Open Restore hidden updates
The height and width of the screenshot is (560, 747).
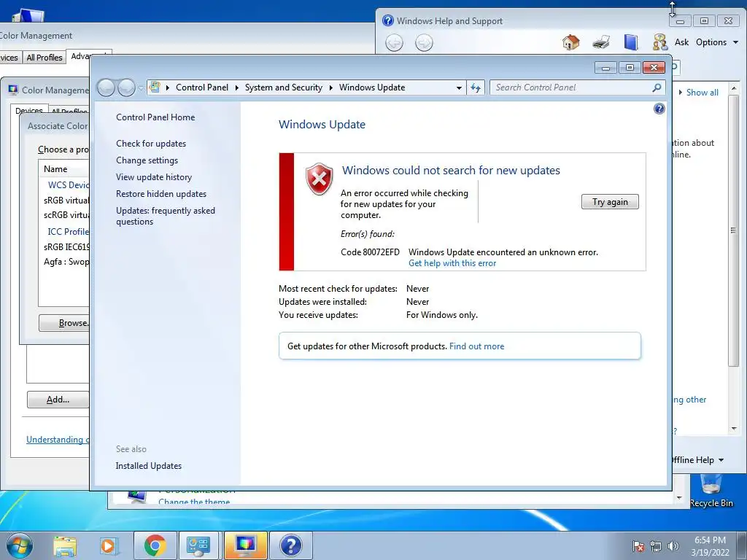coord(161,194)
